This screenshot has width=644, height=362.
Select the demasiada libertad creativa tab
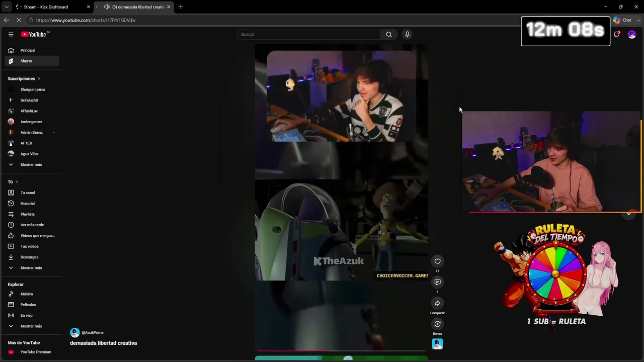tap(134, 7)
